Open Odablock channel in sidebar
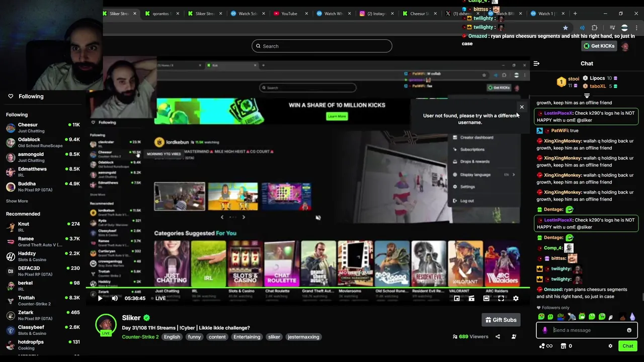This screenshot has width=644, height=362. (x=42, y=142)
